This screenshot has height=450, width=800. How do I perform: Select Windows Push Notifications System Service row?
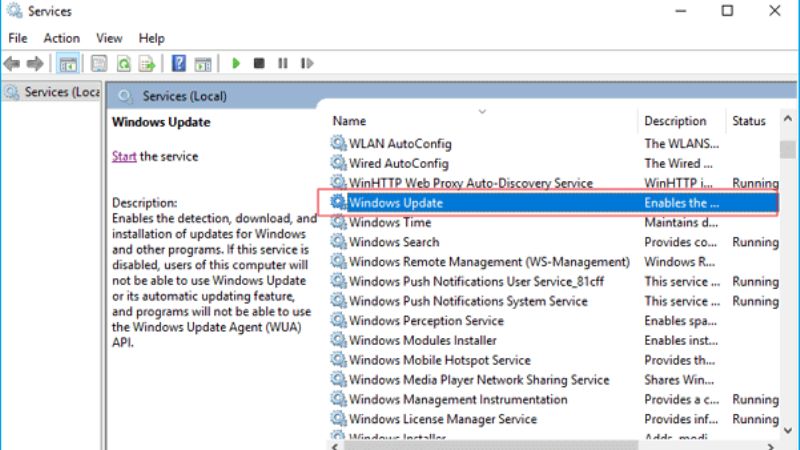(x=554, y=301)
